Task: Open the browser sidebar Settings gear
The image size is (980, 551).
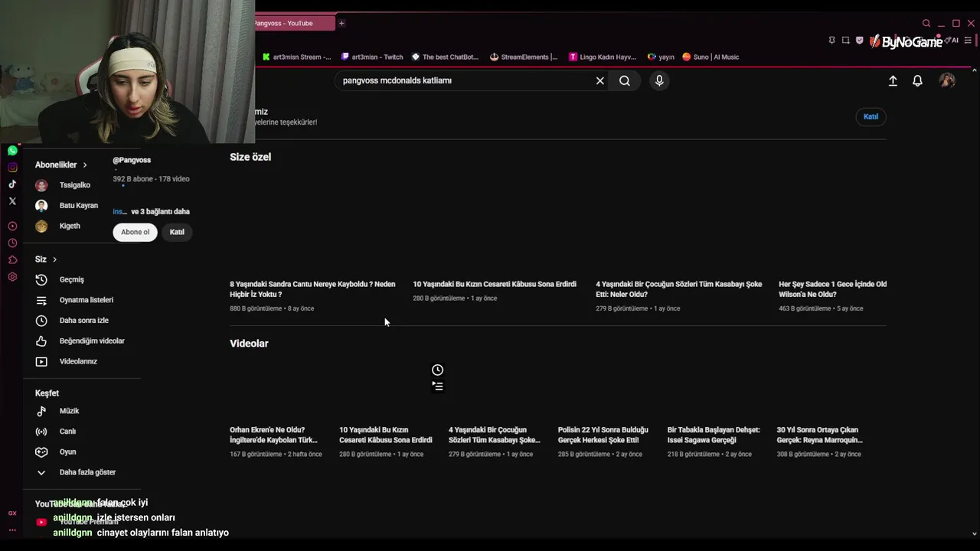Action: pos(12,276)
